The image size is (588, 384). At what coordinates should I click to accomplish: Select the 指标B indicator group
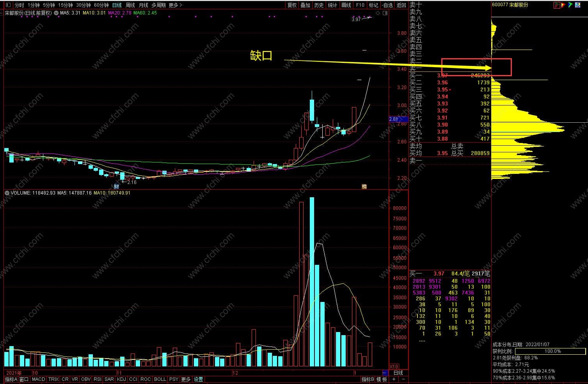click(x=368, y=379)
